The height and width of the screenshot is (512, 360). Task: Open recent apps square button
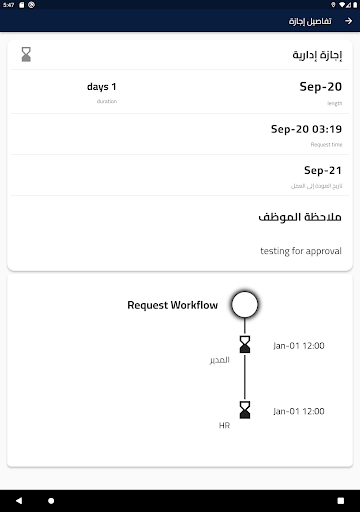click(x=341, y=501)
